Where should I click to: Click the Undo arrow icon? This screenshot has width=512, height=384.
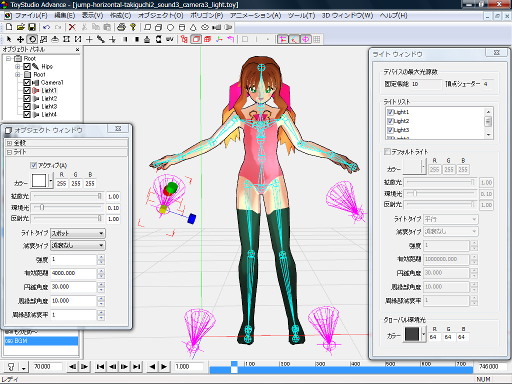47,27
